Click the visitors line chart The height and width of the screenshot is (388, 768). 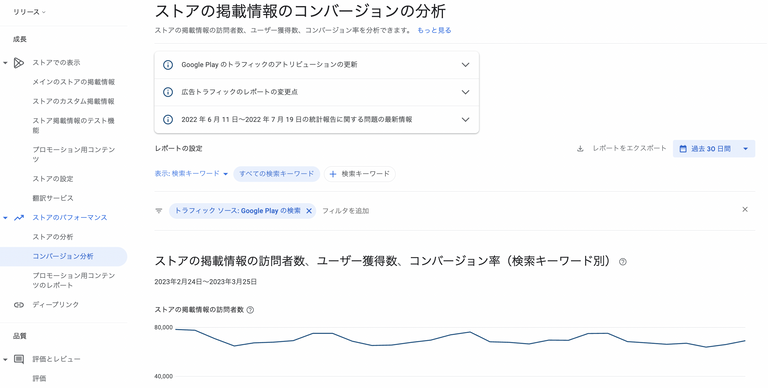point(460,339)
